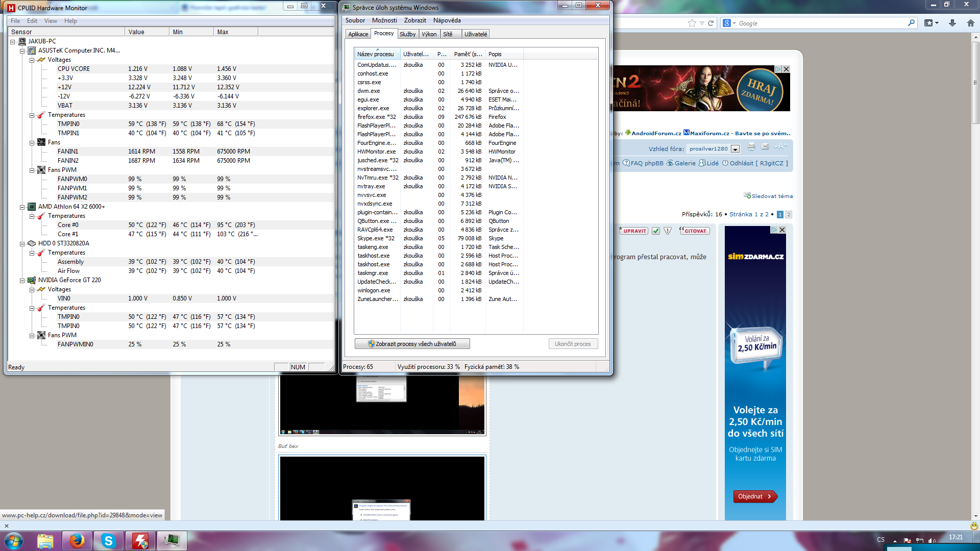The image size is (980, 551).
Task: Click the forum email topic icon
Action: click(x=765, y=147)
